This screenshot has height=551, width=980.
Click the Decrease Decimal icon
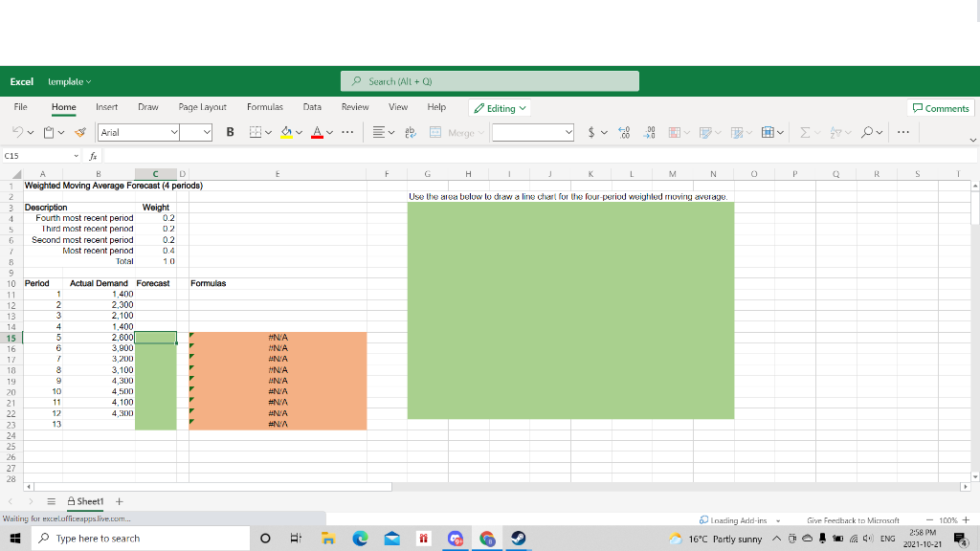(x=652, y=131)
